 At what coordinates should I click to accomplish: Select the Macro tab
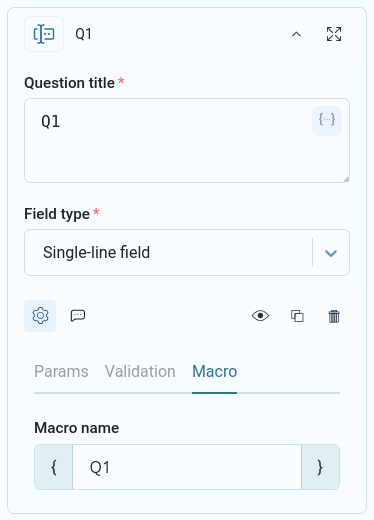point(215,371)
